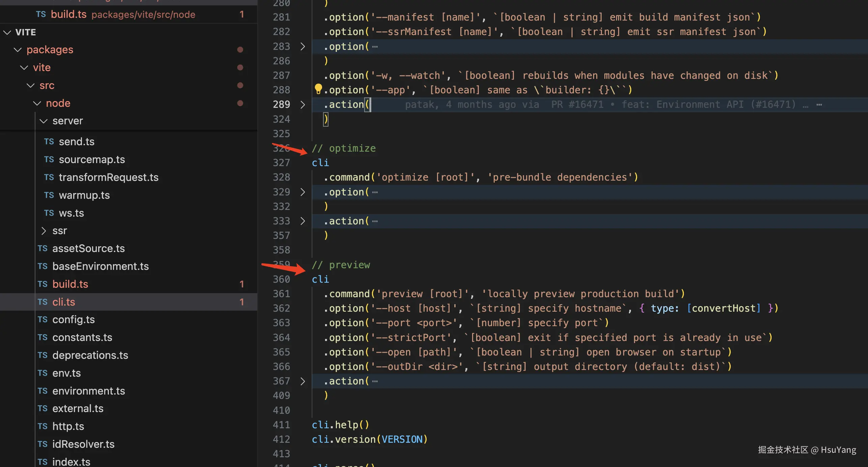
Task: Unfold the preview .action at line 367
Action: pos(302,381)
